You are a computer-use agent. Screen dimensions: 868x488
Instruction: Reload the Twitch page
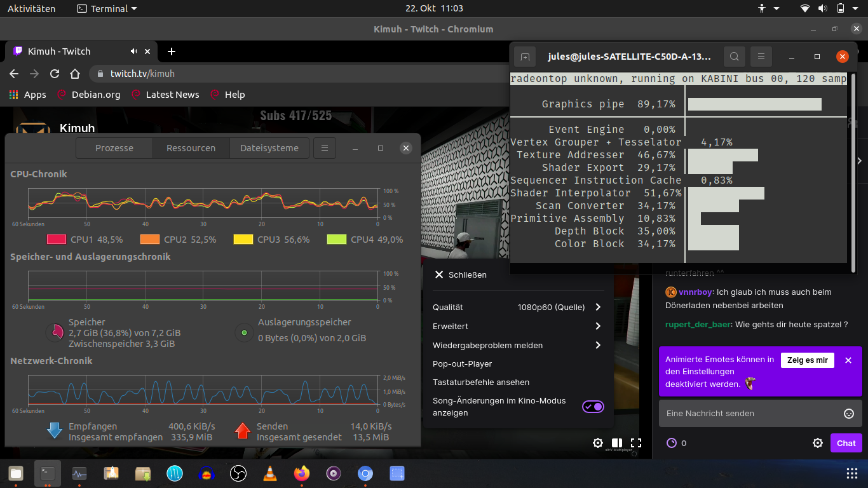point(55,74)
